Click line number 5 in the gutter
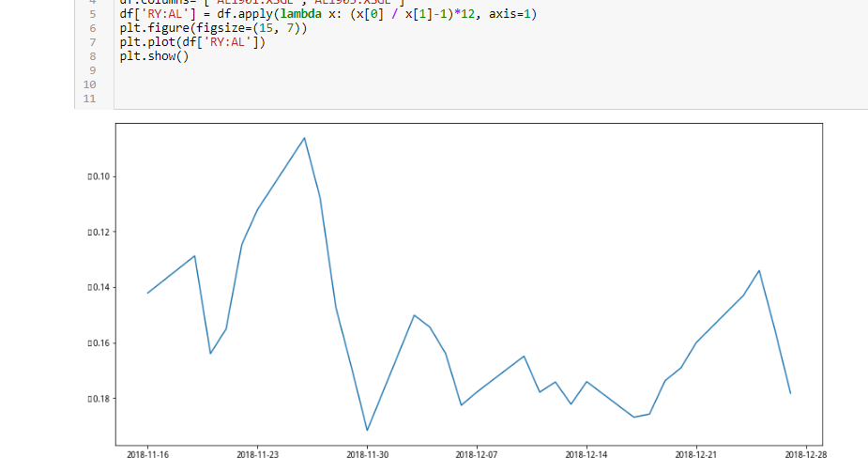This screenshot has height=471, width=868. point(93,15)
